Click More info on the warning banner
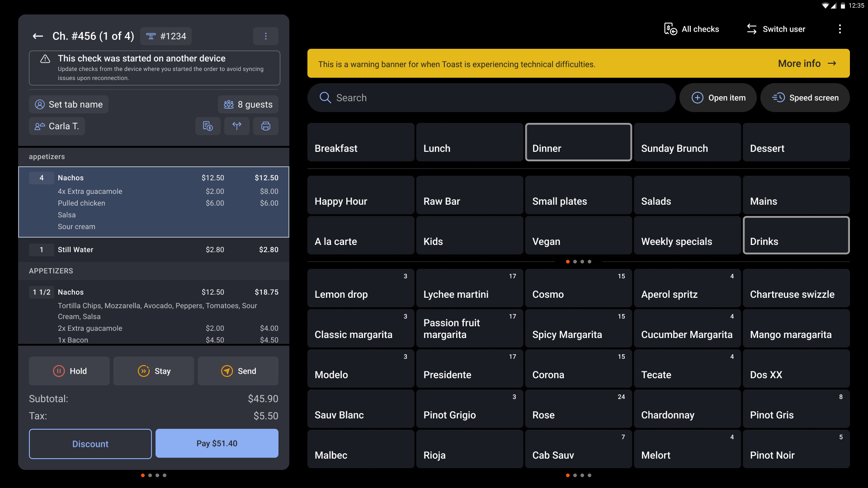This screenshot has width=868, height=488. tap(807, 63)
